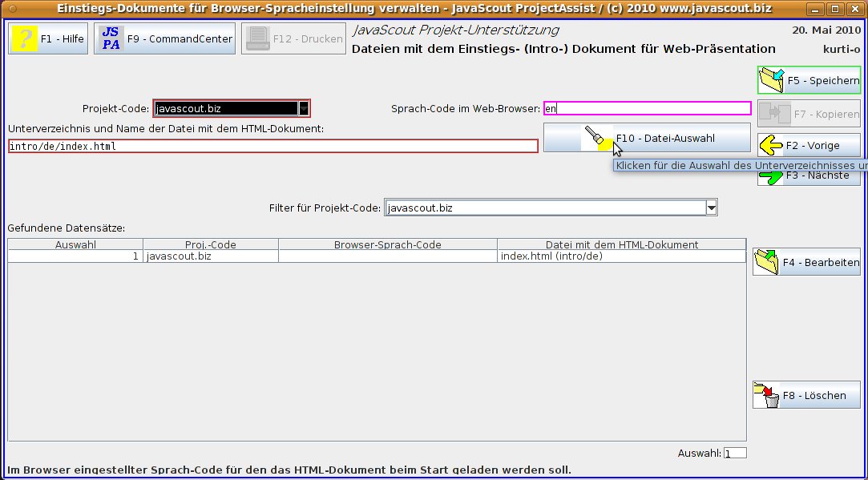Image resolution: width=868 pixels, height=480 pixels.
Task: Click the Auswahl number field at bottom
Action: tap(735, 454)
